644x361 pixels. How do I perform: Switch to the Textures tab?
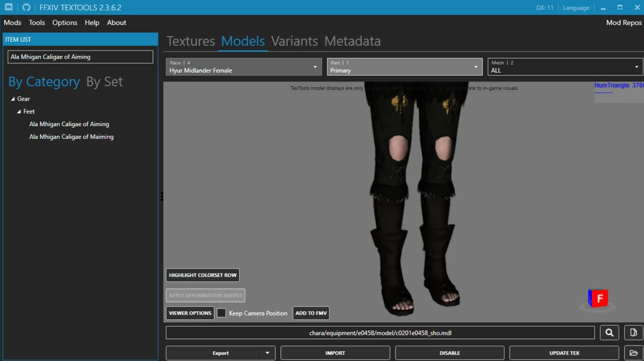pyautogui.click(x=191, y=41)
